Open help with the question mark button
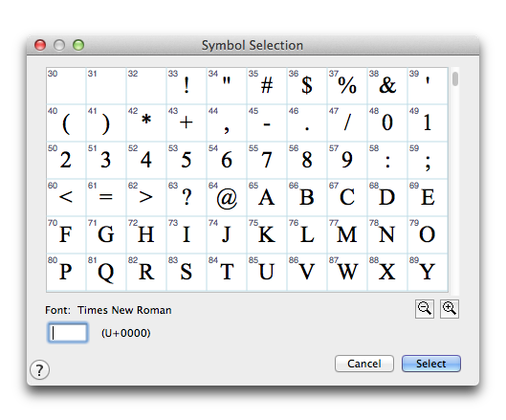This screenshot has height=420, width=506. coord(39,370)
